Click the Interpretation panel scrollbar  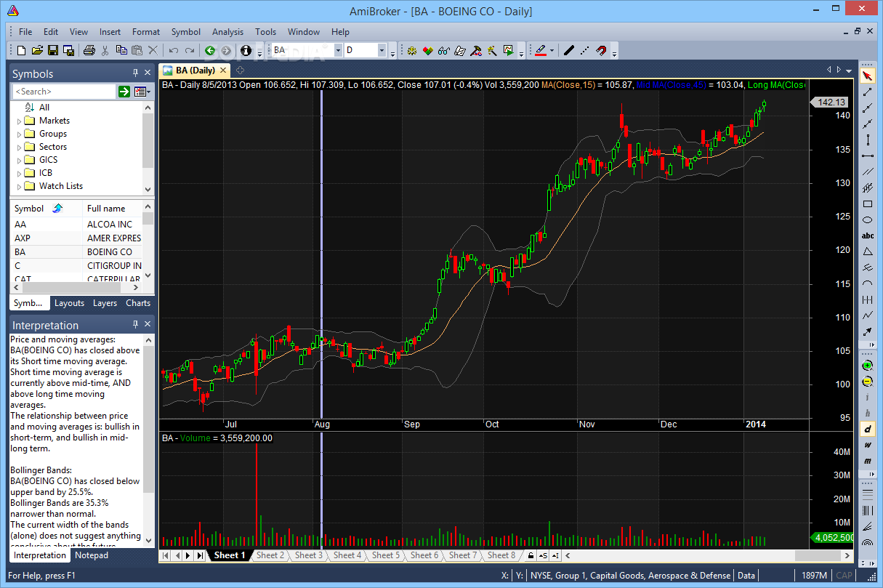click(x=148, y=441)
